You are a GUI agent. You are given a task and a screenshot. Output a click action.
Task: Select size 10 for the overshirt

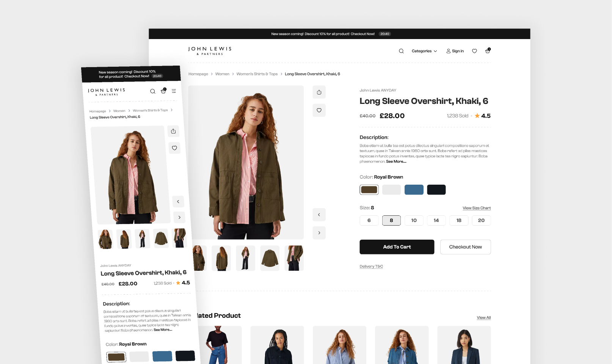414,220
